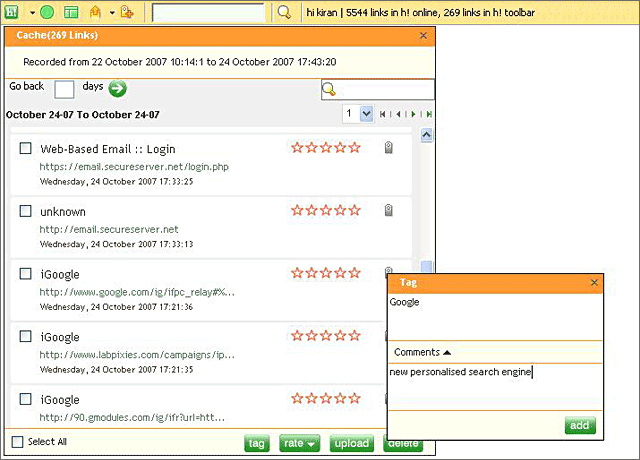Check the Web-Based Email :: Login checkbox
The image size is (640, 460).
point(25,148)
